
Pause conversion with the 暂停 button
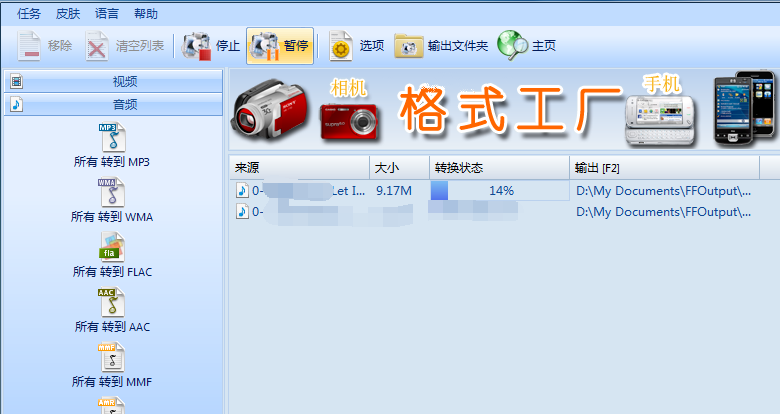coord(265,46)
